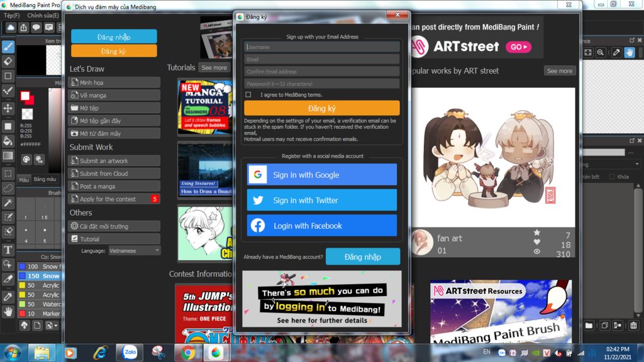The image size is (644, 362).
Task: Click the eyedropper icon in reference panel
Action: click(x=616, y=53)
